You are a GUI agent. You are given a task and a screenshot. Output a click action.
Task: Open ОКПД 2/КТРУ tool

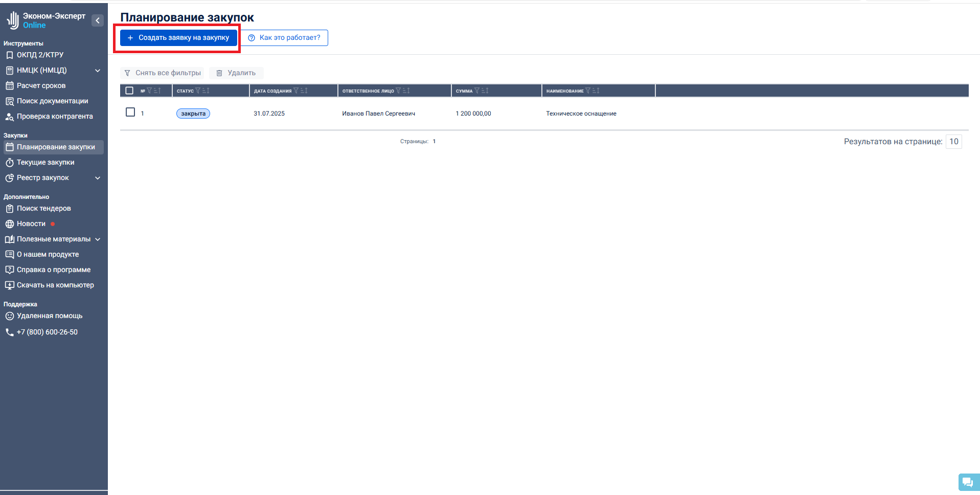(40, 55)
